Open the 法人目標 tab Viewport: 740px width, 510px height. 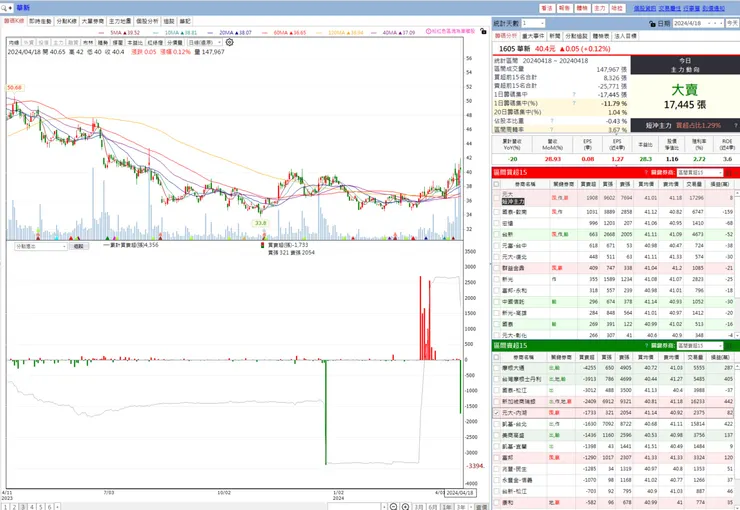tap(626, 36)
